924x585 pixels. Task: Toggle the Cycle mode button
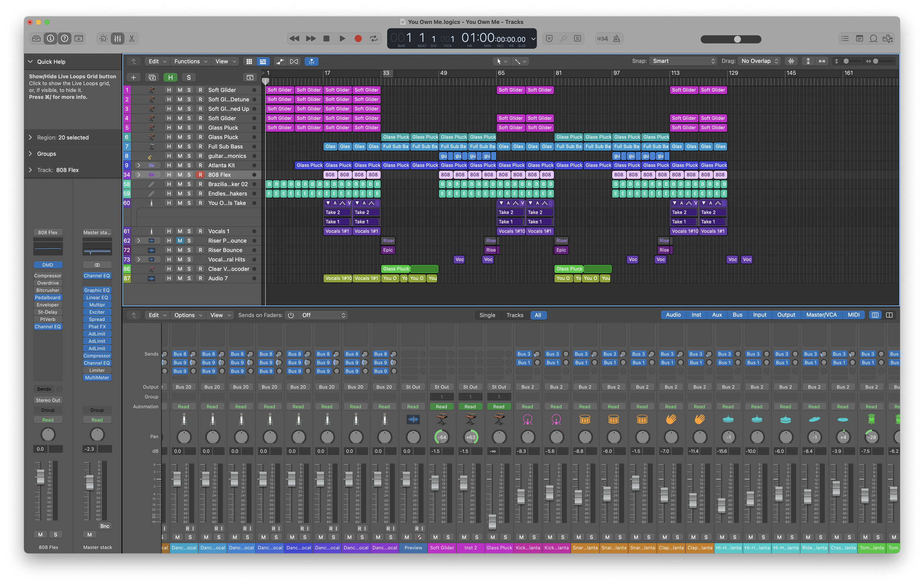[373, 38]
